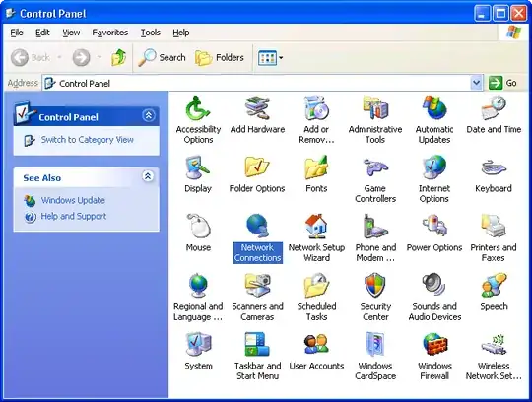This screenshot has width=532, height=402.
Task: Maximize the Control Panel window
Action: 500,13
